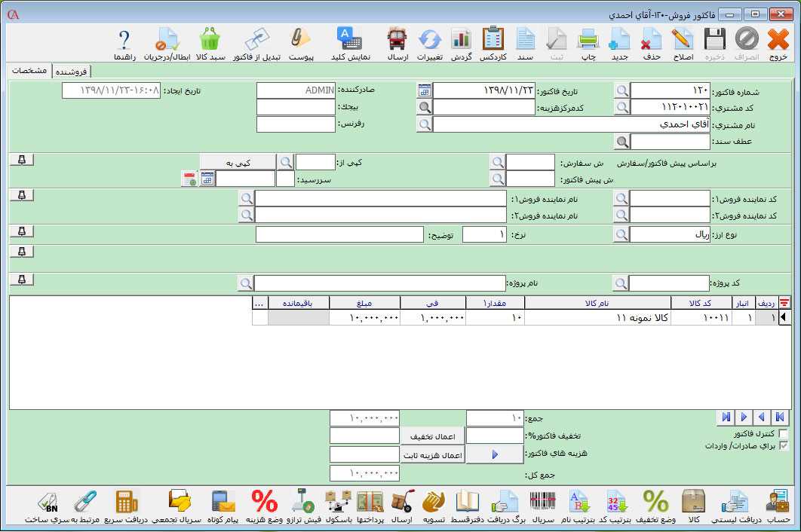Click the اصلاح (Edit) pencil icon
The image size is (801, 532).
point(683,44)
